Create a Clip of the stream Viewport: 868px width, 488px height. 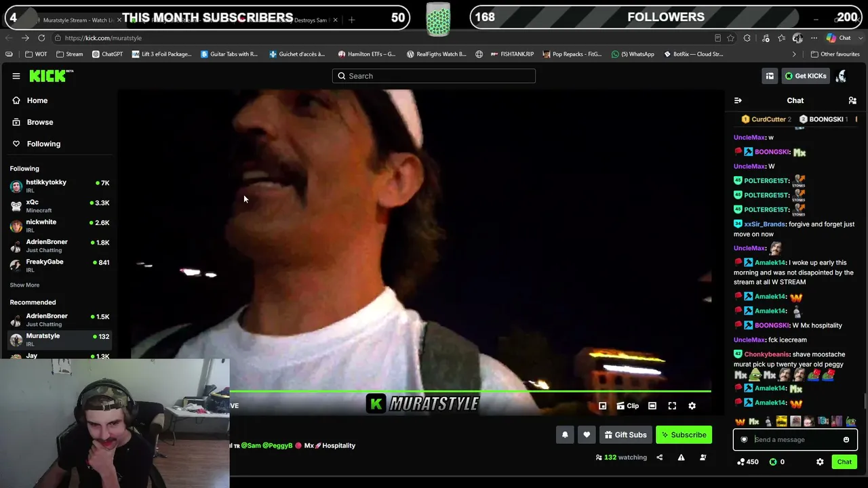click(x=628, y=406)
